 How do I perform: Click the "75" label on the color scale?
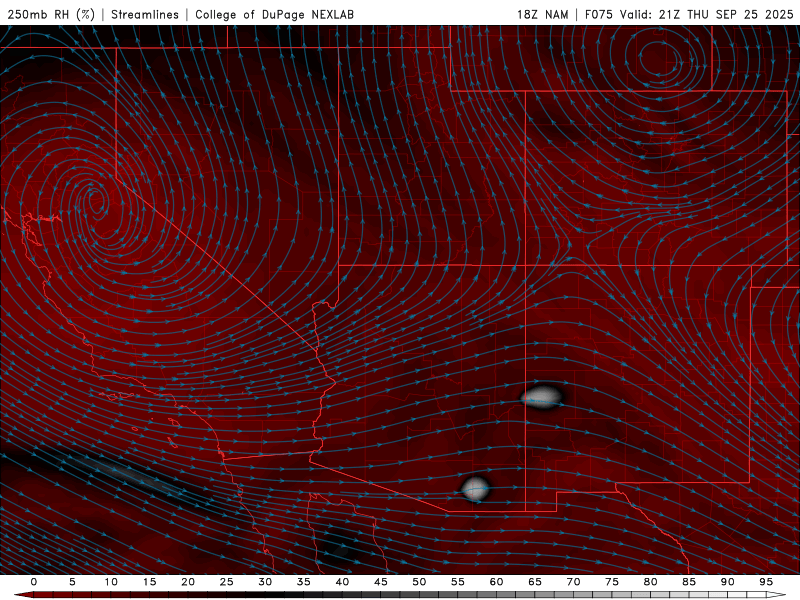coord(612,582)
